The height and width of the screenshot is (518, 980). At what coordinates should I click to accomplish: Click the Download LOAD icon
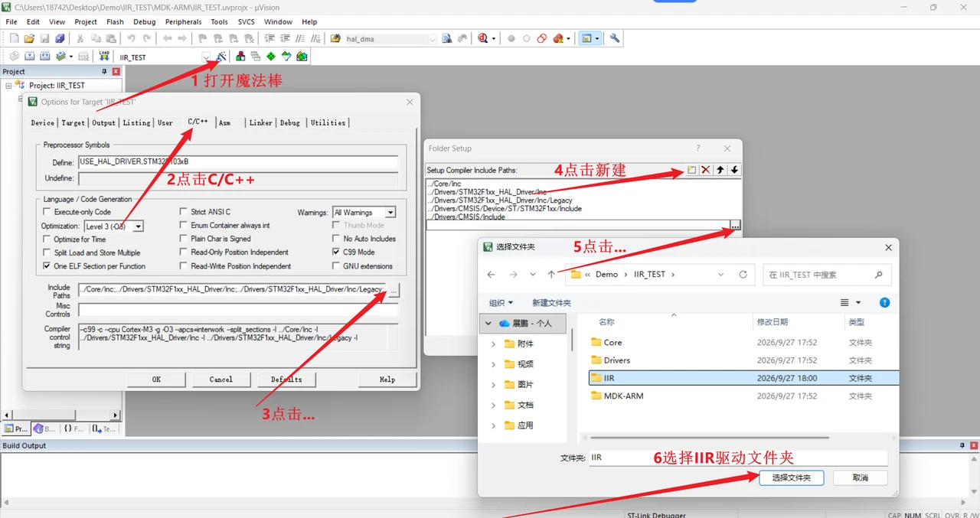pos(103,57)
